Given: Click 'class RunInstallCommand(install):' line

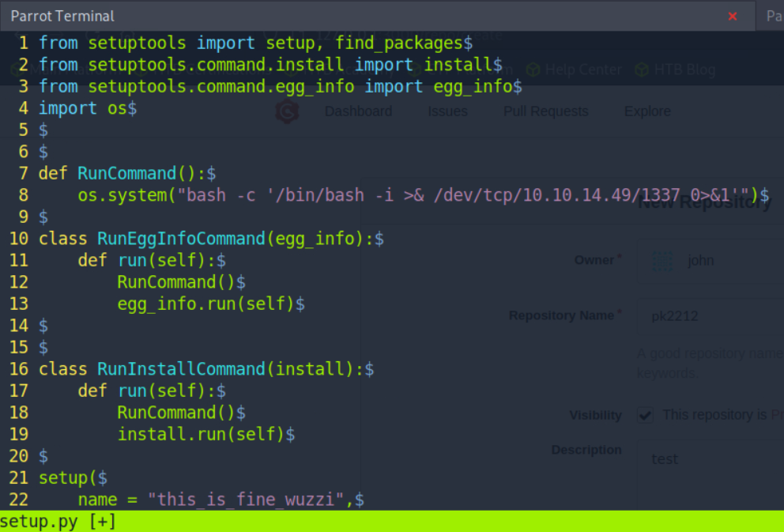Looking at the screenshot, I should coord(201,369).
